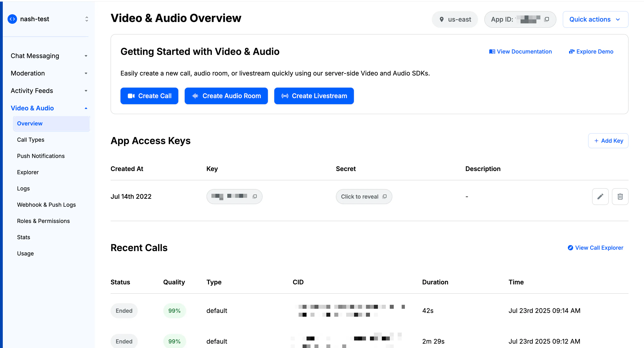644x348 pixels.
Task: Open Push Notifications in sidebar
Action: (41, 156)
